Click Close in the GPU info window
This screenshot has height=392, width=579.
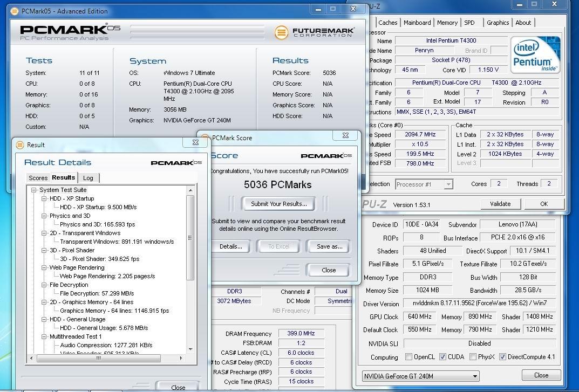[541, 375]
